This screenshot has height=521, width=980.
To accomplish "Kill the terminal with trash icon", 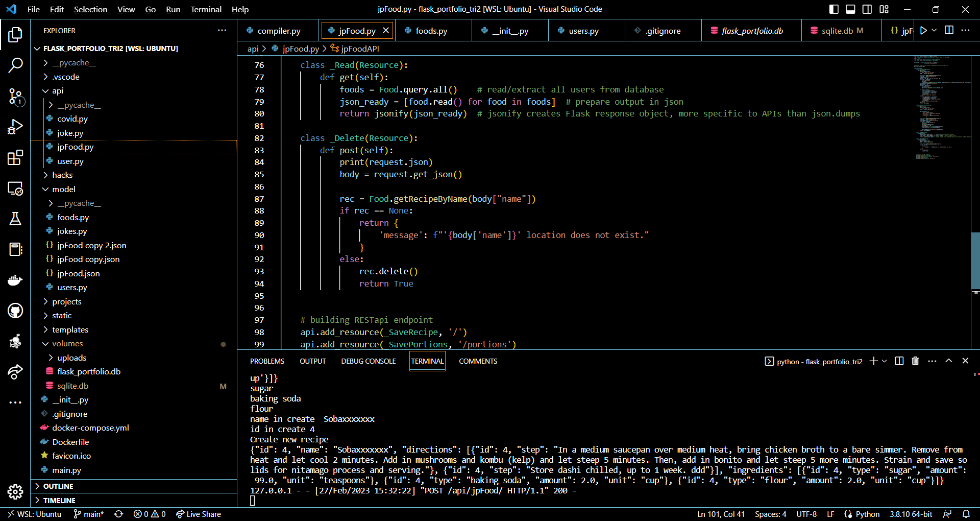I will (915, 361).
